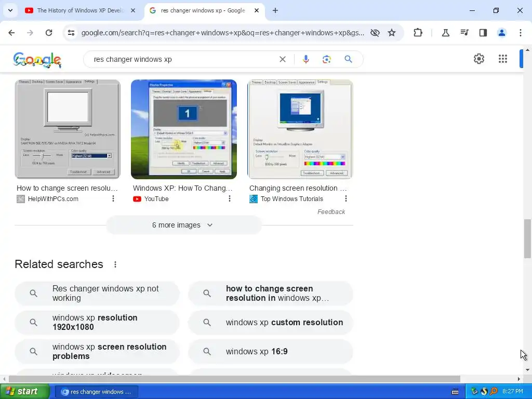532x399 pixels.
Task: Search by image with Lens icon
Action: tap(326, 59)
